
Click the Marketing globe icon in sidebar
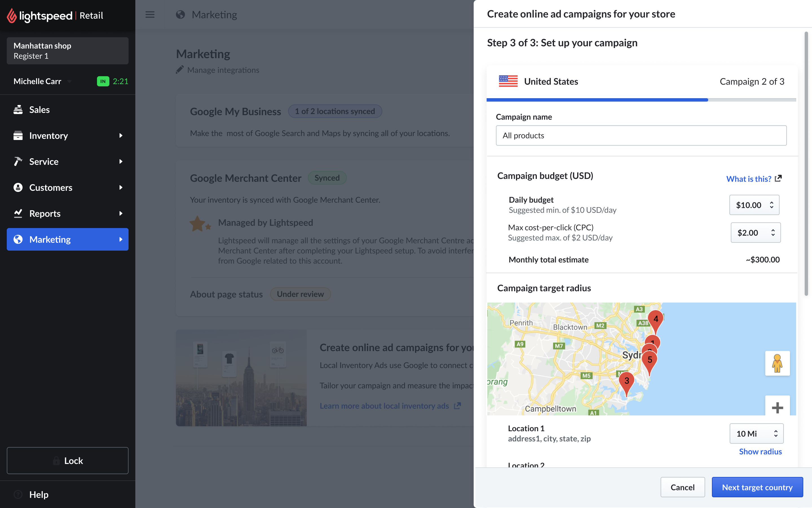pyautogui.click(x=18, y=239)
